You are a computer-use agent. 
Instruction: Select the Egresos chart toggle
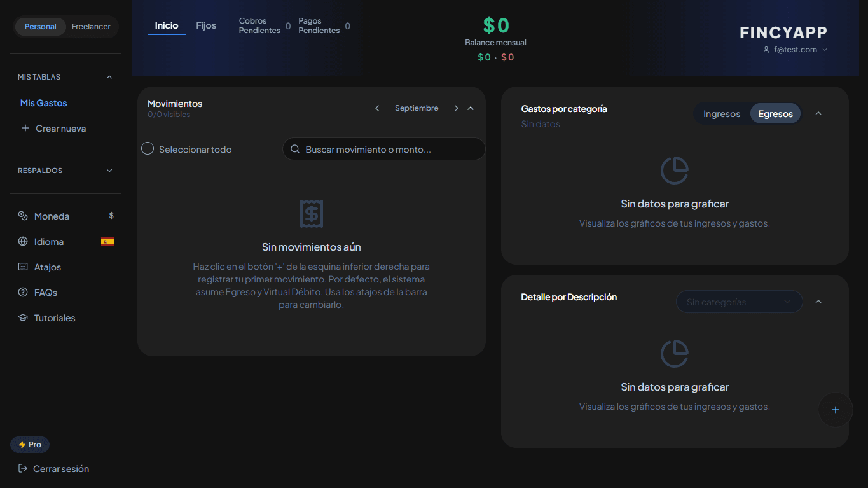(x=775, y=114)
